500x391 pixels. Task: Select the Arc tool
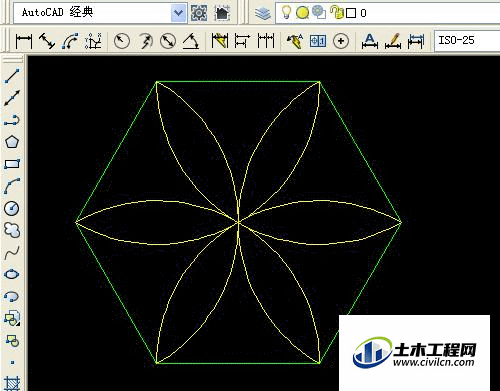tap(12, 186)
